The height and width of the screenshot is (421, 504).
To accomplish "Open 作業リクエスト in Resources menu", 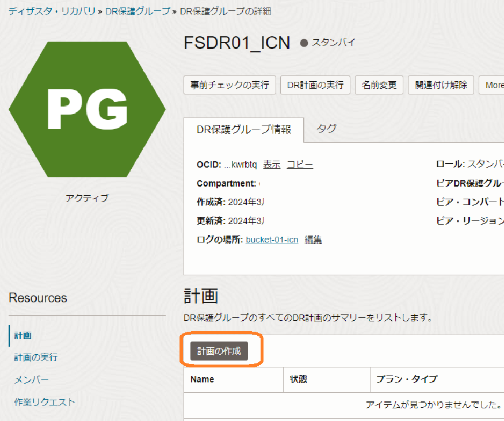I will pyautogui.click(x=44, y=402).
